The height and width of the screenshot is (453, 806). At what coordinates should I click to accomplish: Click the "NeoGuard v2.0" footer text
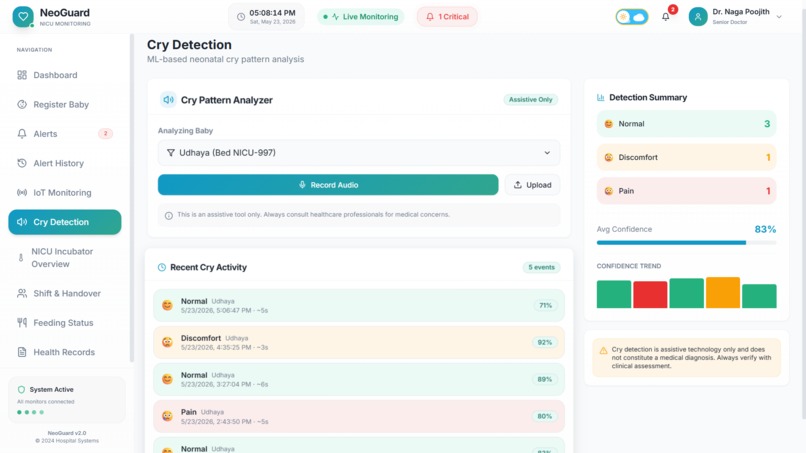[x=67, y=433]
